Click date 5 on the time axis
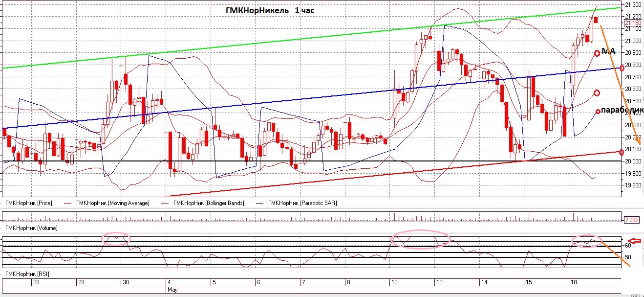The height and width of the screenshot is (297, 644). 214,283
